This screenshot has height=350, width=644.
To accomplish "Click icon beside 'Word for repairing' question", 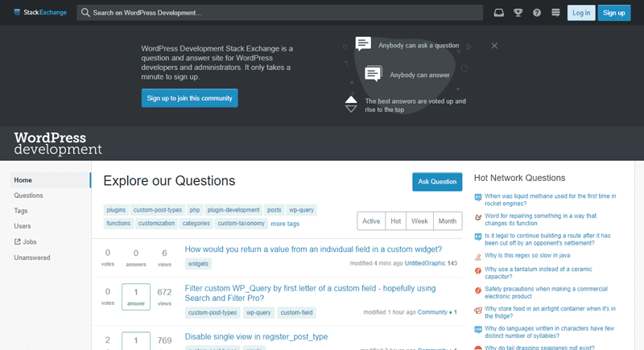I will [478, 217].
